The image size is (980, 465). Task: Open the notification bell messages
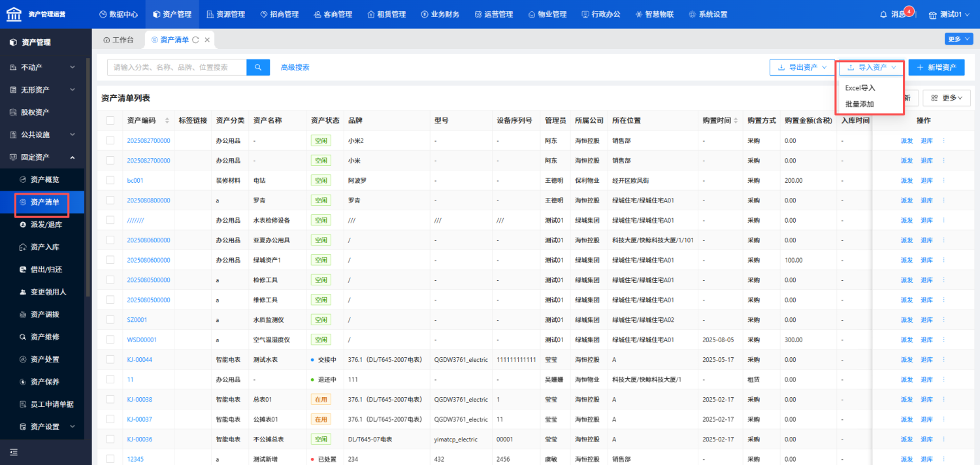(x=883, y=14)
